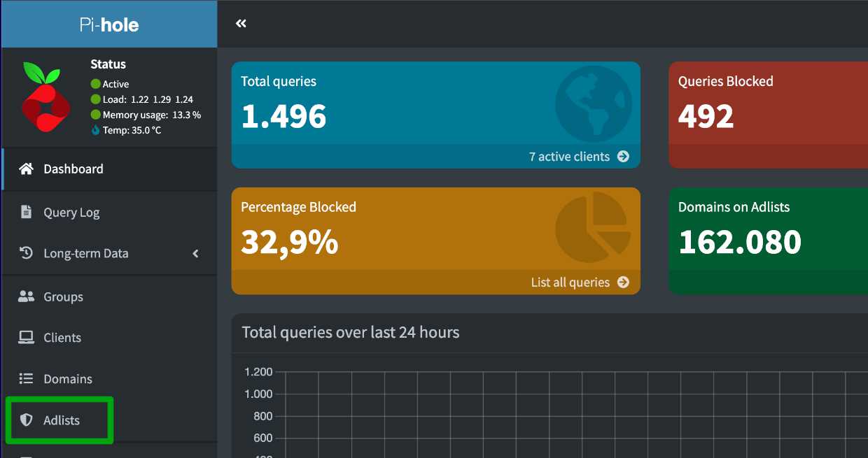Click globe icon in Total queries card
868x458 pixels.
pos(594,103)
